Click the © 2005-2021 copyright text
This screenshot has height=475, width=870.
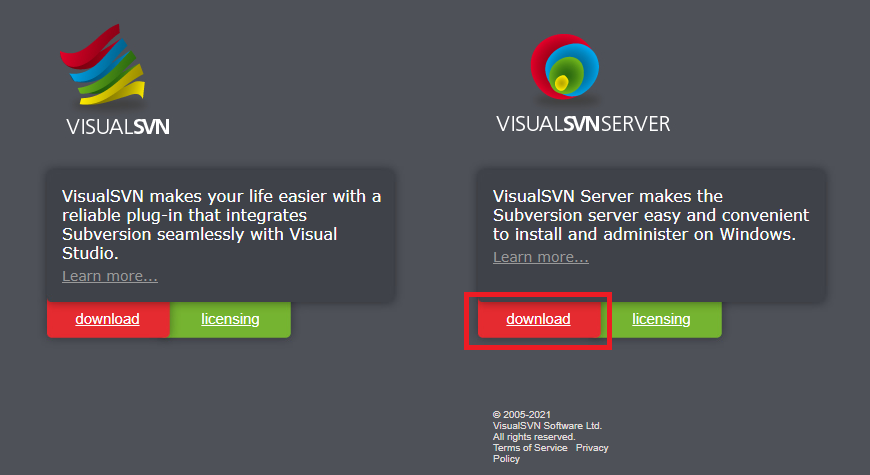point(522,415)
